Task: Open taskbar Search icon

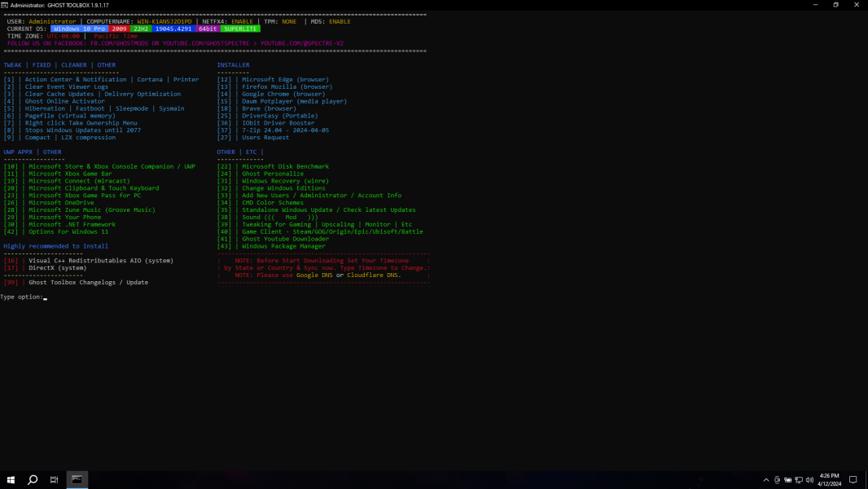Action: click(x=33, y=479)
